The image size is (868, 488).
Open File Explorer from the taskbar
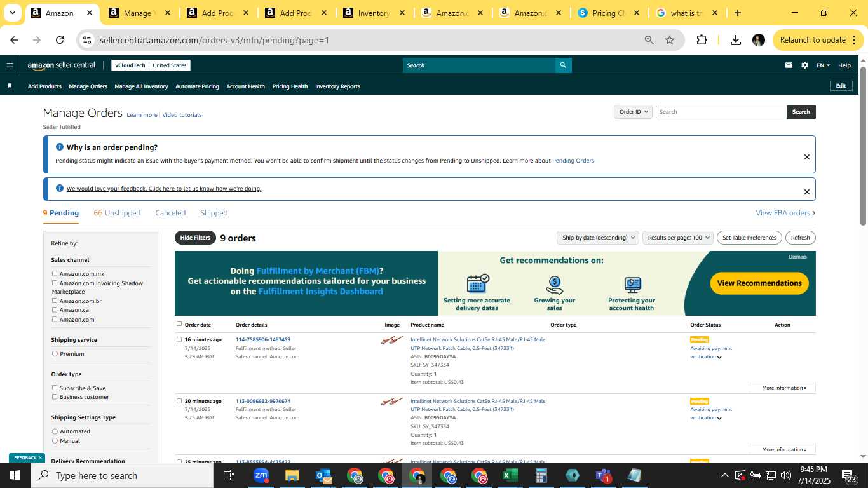click(292, 475)
